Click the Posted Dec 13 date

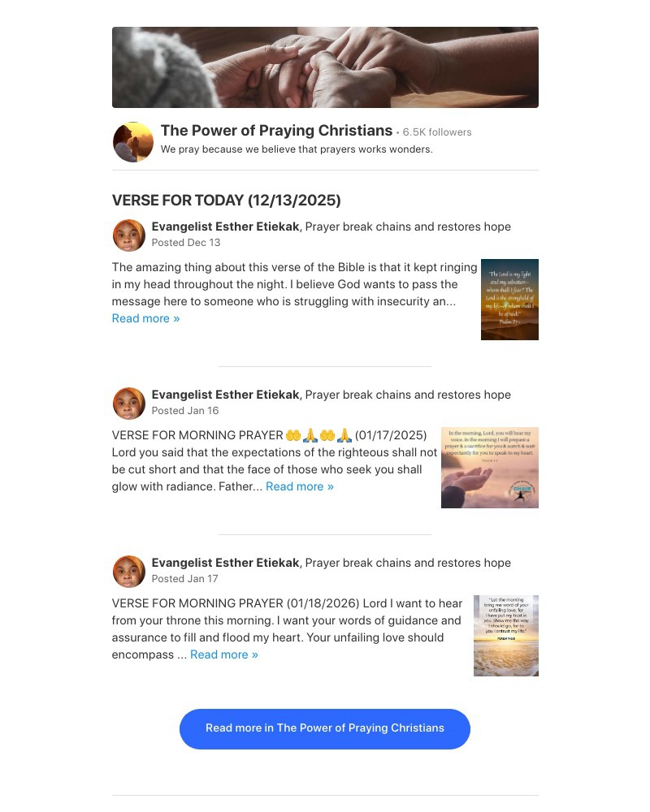[185, 242]
